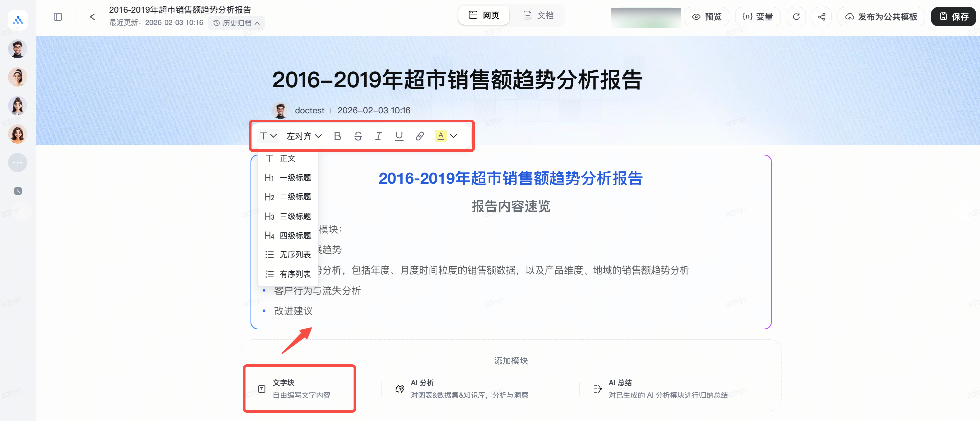Apply strikethrough formatting
The height and width of the screenshot is (421, 980).
[x=358, y=136]
